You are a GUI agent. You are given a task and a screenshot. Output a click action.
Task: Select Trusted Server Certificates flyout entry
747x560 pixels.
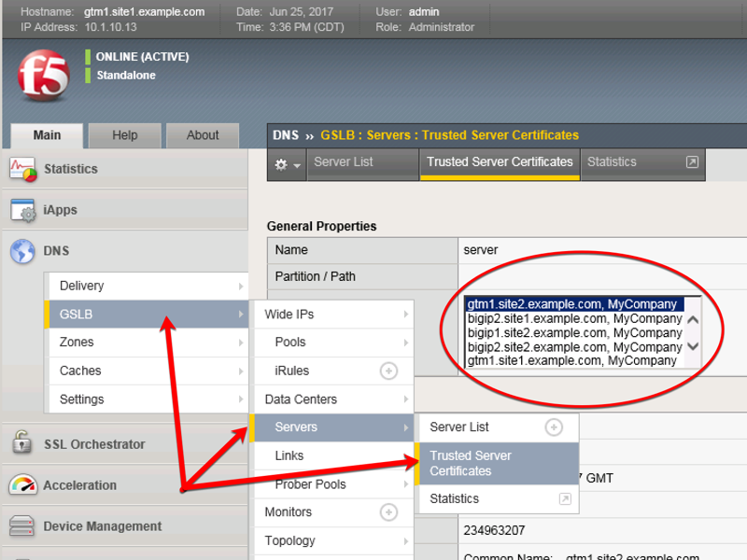tap(499, 464)
